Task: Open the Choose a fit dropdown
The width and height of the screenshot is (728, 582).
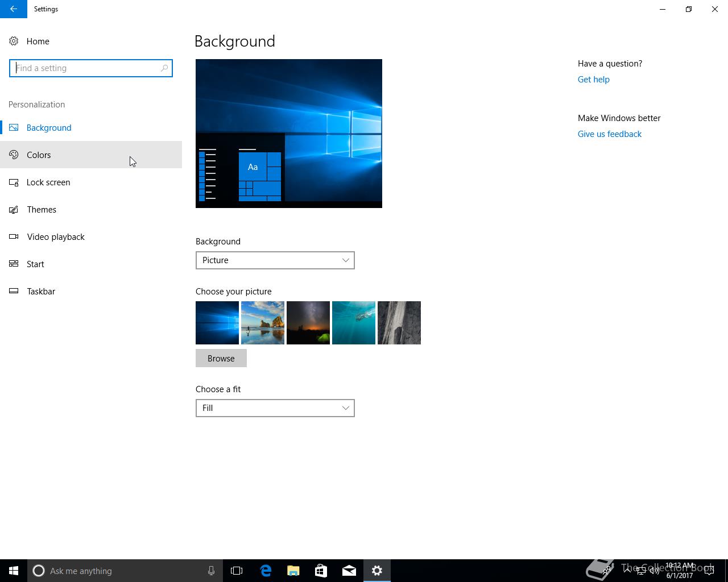Action: pos(275,408)
